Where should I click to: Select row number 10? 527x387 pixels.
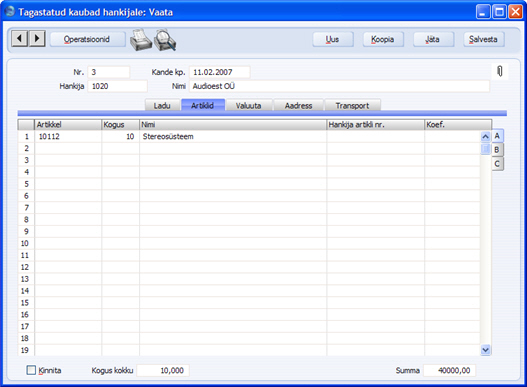(x=26, y=243)
